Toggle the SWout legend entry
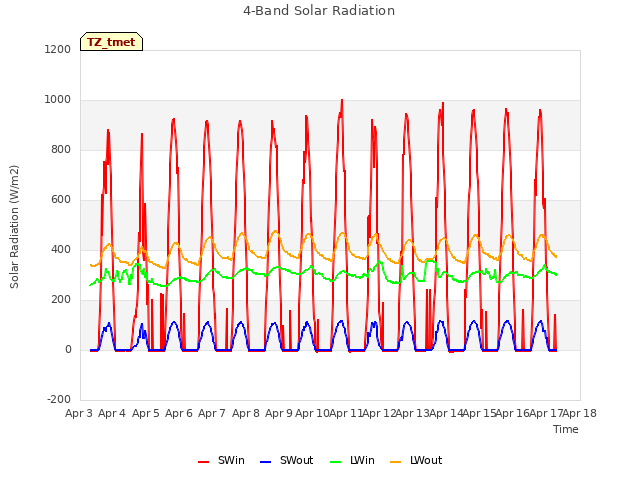The height and width of the screenshot is (480, 640). tap(287, 460)
